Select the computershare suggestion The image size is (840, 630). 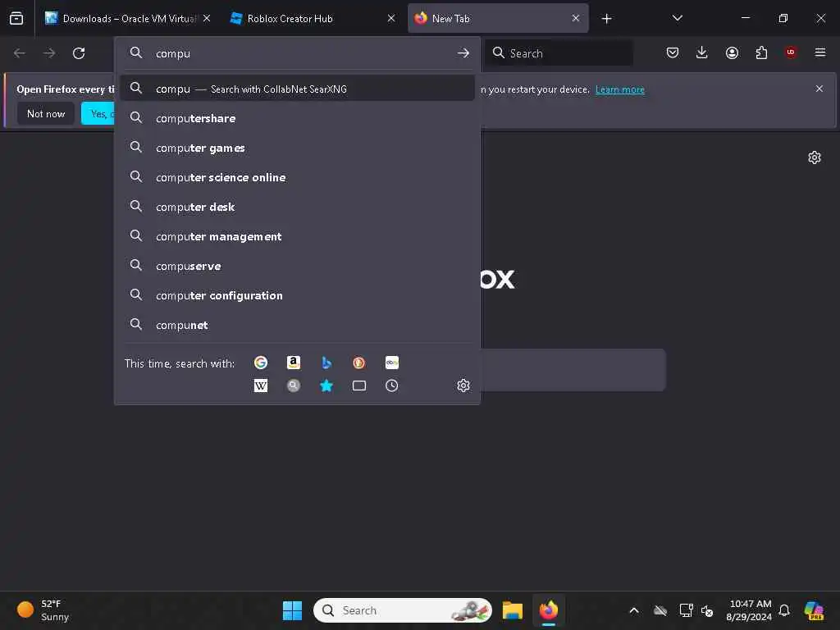click(x=297, y=118)
